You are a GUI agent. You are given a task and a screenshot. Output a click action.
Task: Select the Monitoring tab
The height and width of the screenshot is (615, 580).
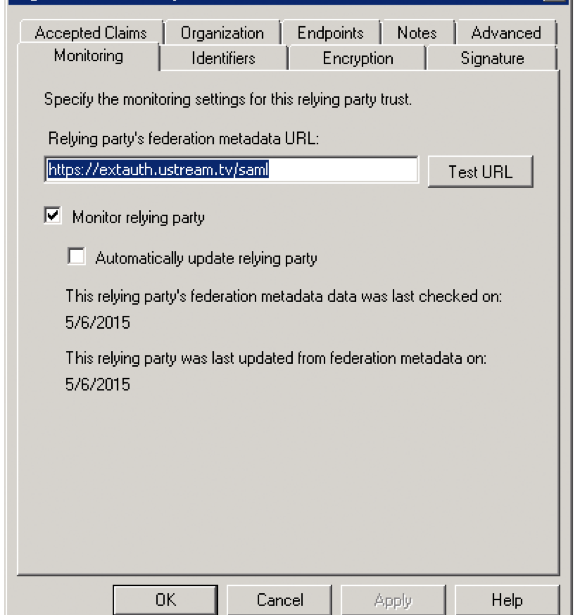pyautogui.click(x=89, y=56)
